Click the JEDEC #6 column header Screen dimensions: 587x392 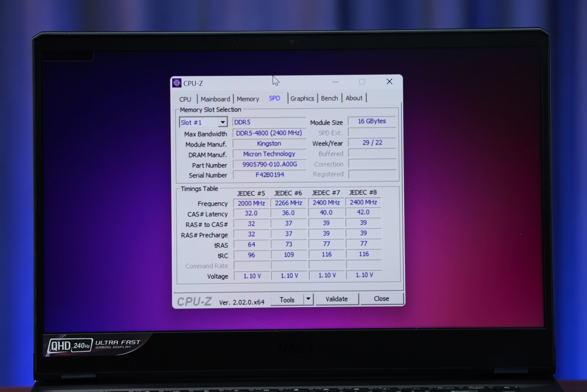(288, 193)
